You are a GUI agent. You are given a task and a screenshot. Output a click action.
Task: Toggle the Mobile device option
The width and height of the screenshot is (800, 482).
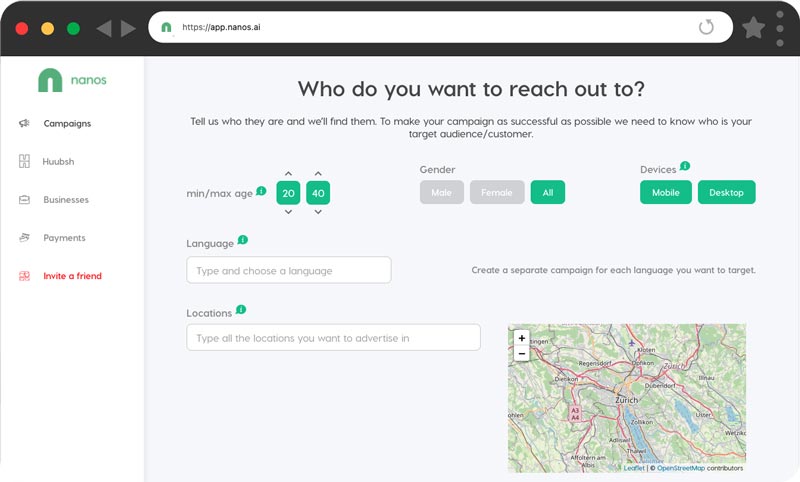666,192
